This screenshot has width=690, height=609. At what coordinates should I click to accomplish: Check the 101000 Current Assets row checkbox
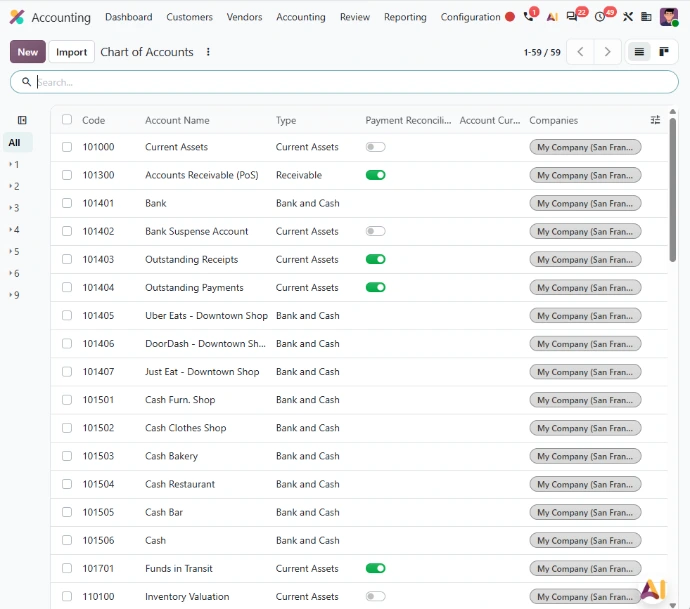(x=67, y=147)
